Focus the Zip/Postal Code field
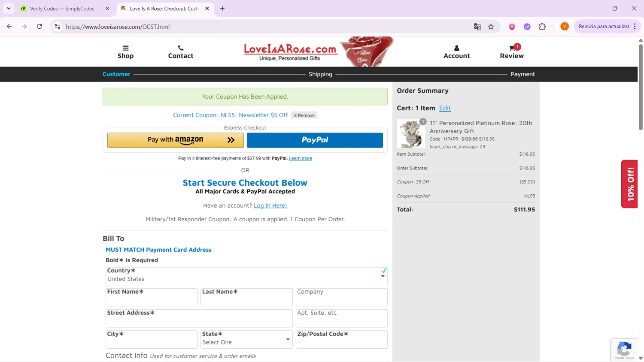The height and width of the screenshot is (362, 644). pyautogui.click(x=342, y=339)
